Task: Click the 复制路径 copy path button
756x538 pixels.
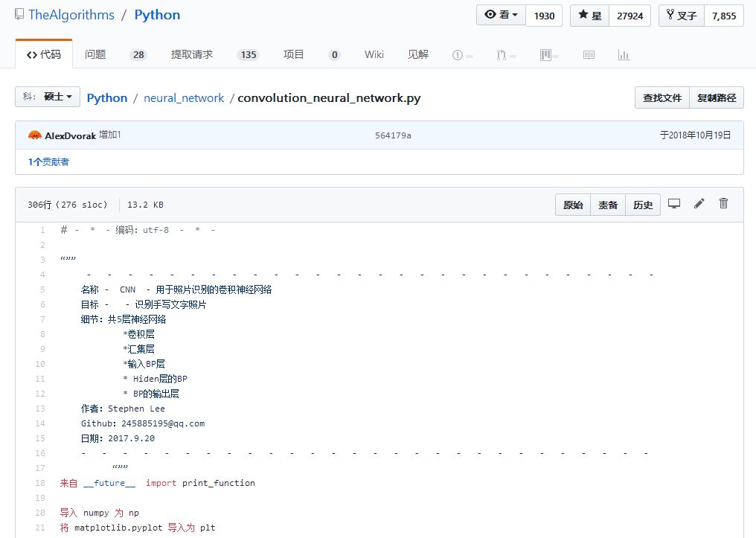Action: pyautogui.click(x=717, y=97)
